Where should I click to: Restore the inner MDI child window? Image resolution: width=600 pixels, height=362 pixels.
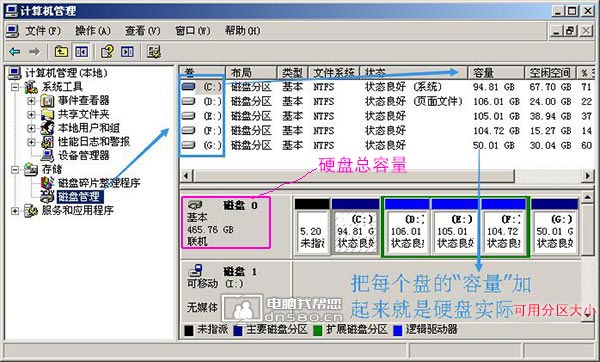tap(571, 31)
